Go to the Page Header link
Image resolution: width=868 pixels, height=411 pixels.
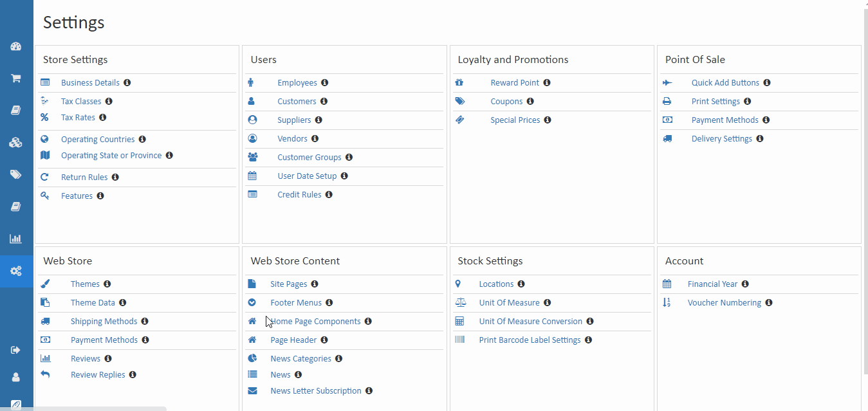click(293, 340)
